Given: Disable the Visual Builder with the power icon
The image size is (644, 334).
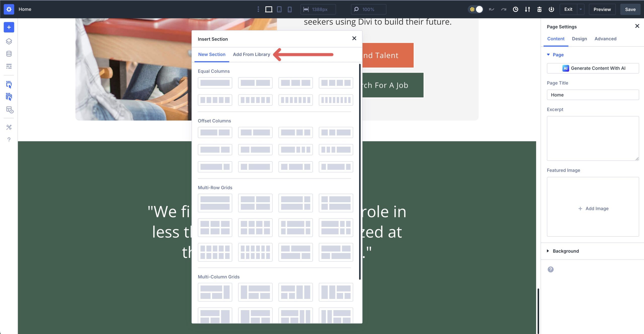Looking at the screenshot, I should [551, 9].
